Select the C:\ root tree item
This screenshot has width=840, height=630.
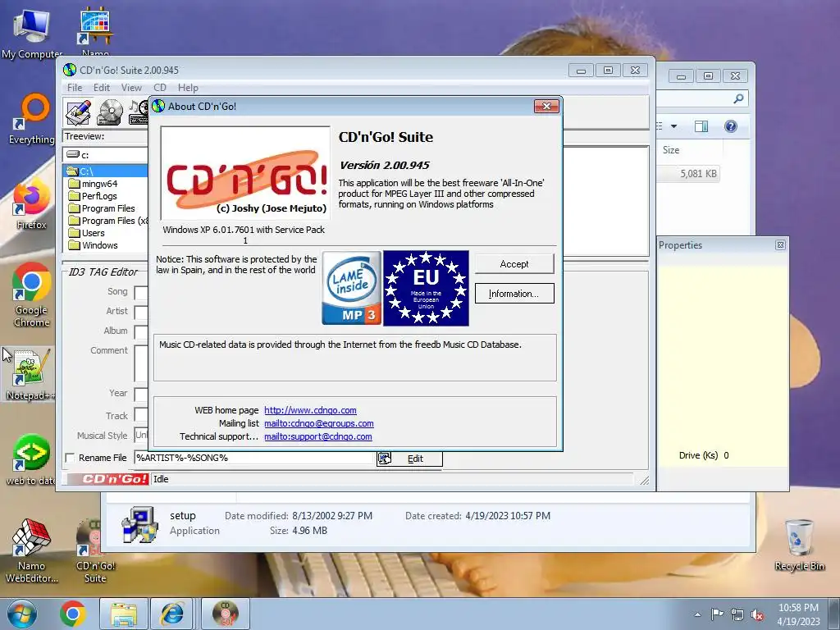(x=106, y=171)
